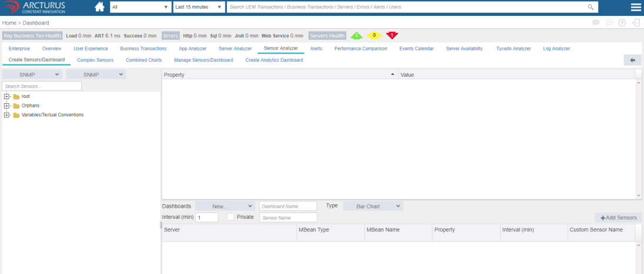
Task: Open the Last 15 minutes dropdown
Action: [199, 7]
